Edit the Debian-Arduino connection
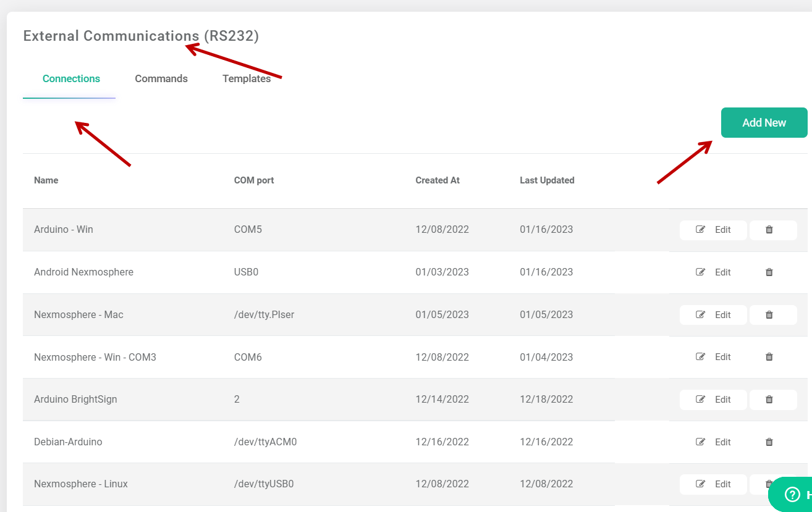The width and height of the screenshot is (812, 512). tap(714, 442)
